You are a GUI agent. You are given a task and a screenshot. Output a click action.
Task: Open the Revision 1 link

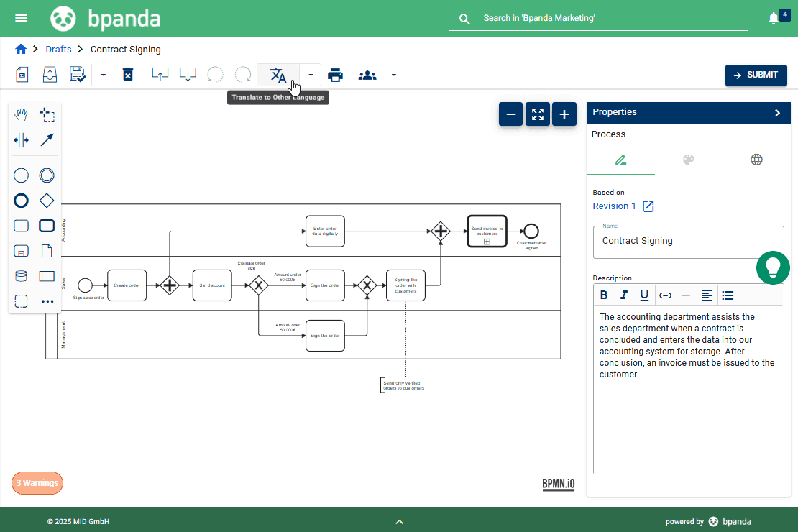click(x=615, y=206)
